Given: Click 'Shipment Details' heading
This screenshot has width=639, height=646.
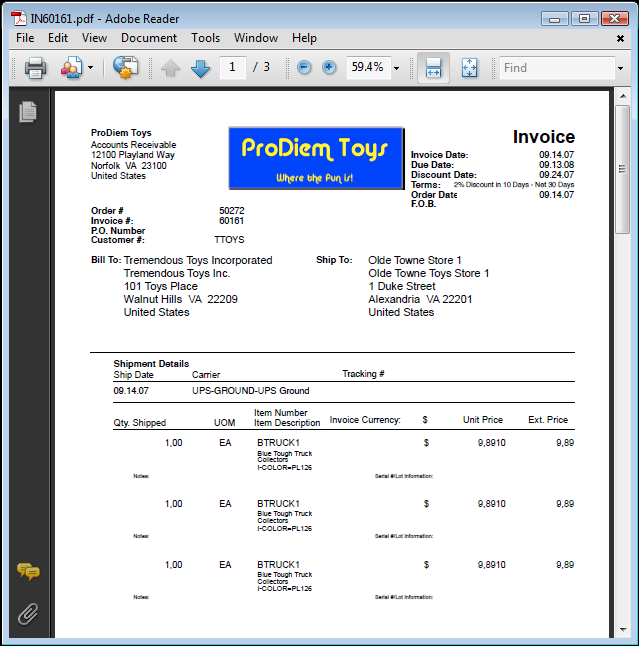Looking at the screenshot, I should tap(151, 364).
